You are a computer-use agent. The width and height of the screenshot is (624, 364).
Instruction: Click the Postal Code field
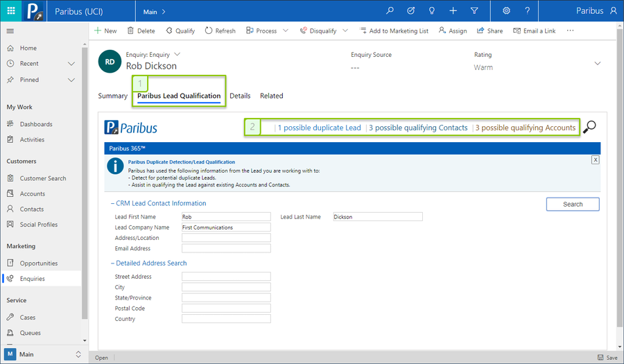pos(226,309)
